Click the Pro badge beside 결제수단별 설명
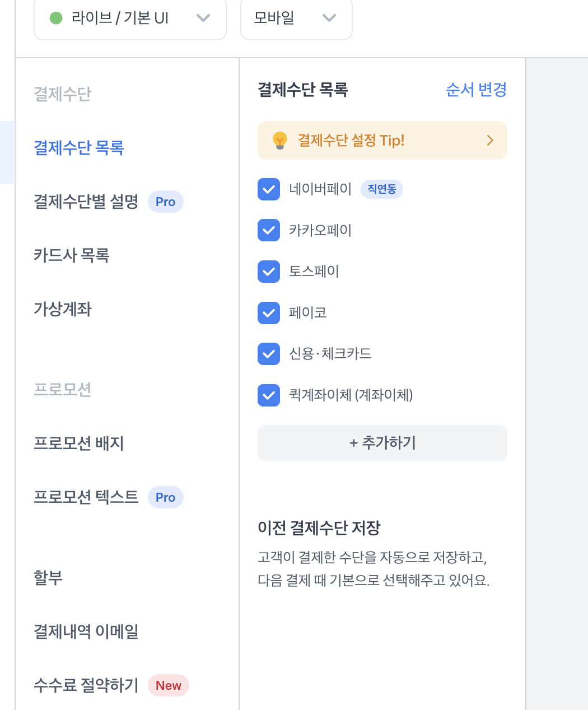Image resolution: width=588 pixels, height=710 pixels. pyautogui.click(x=166, y=202)
